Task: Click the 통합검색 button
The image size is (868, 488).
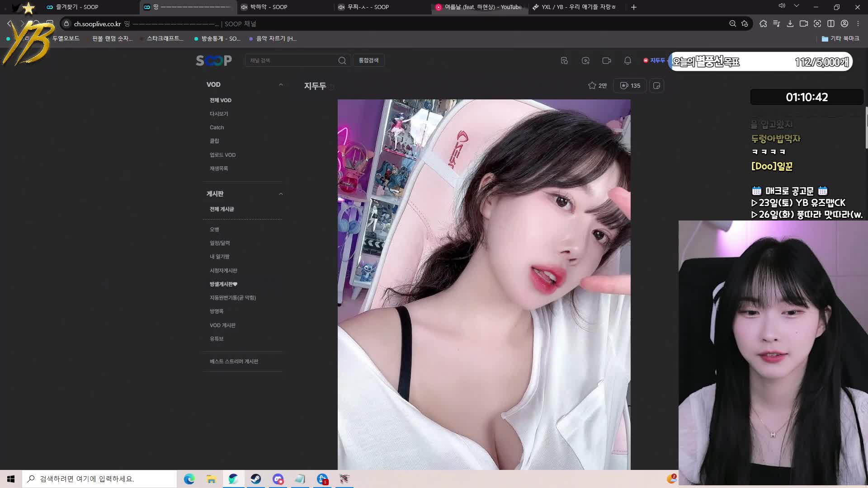Action: tap(368, 61)
